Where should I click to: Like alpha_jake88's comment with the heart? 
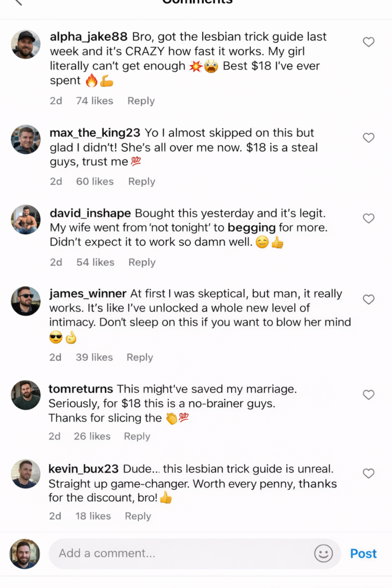[x=369, y=42]
